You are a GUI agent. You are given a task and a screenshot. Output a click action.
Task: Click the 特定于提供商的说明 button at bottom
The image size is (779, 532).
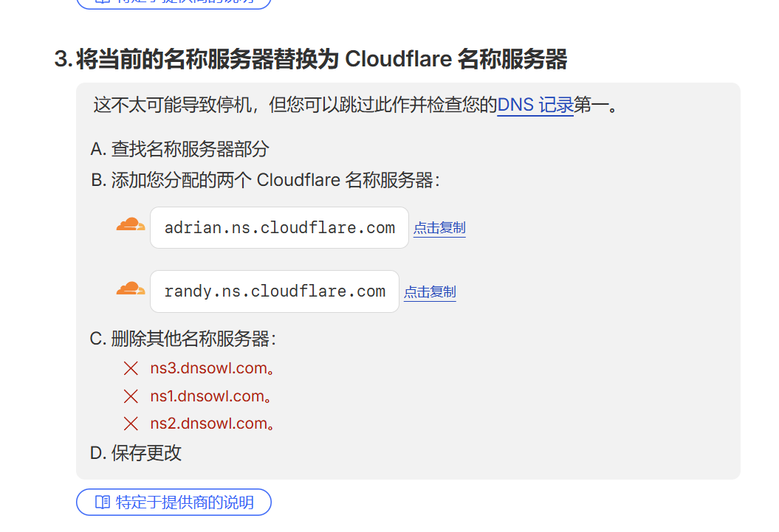pyautogui.click(x=174, y=502)
